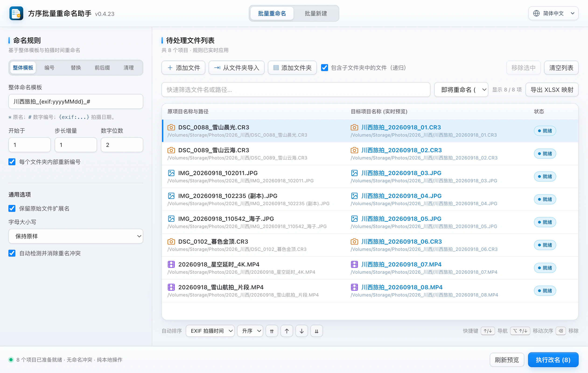Viewport: 588px width, 373px height.
Task: Click camera icon of DSC_0088_雪山晨光.CR3 source
Action: (171, 127)
